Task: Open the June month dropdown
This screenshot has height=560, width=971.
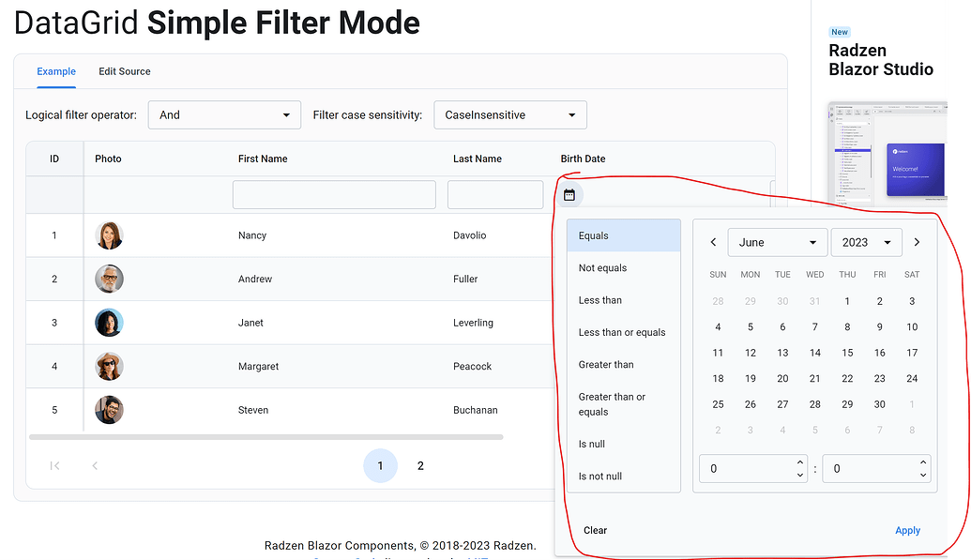Action: [778, 242]
